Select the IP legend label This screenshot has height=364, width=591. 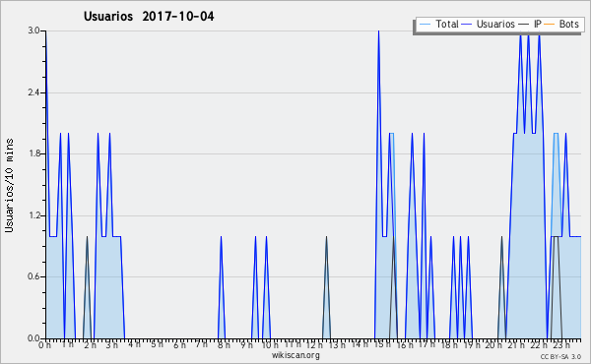pos(538,24)
